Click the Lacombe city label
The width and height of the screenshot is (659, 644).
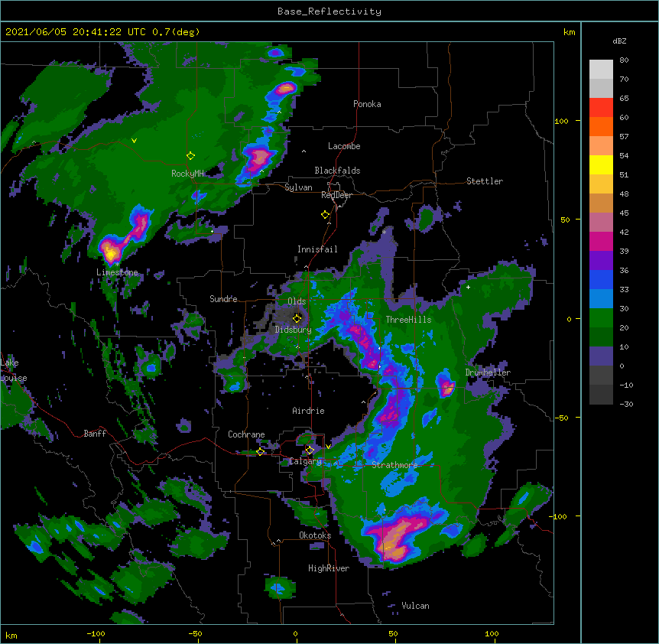point(344,146)
